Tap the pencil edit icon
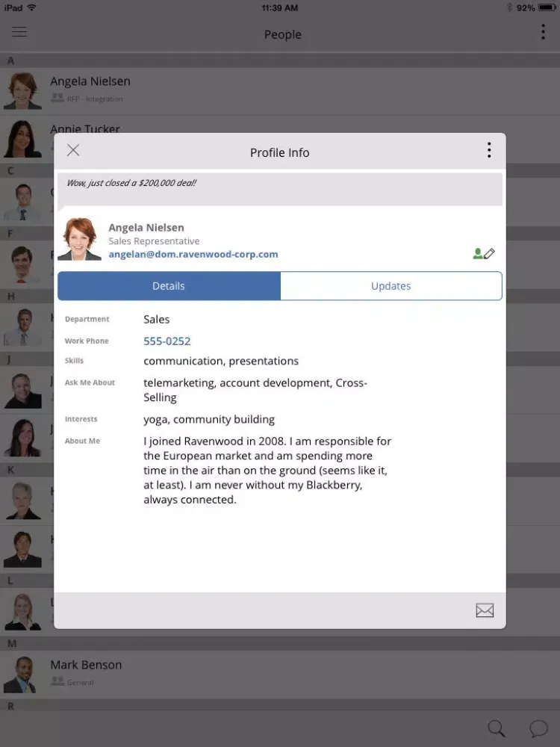 490,254
